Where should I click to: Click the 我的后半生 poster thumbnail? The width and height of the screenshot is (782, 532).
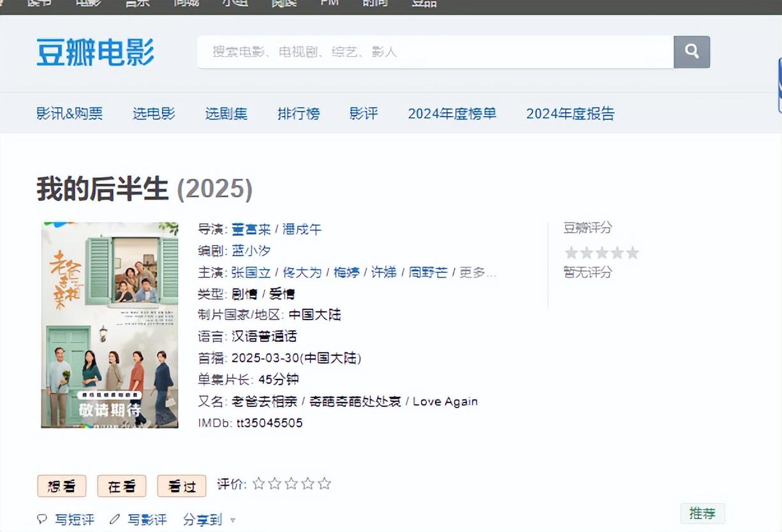pos(110,325)
